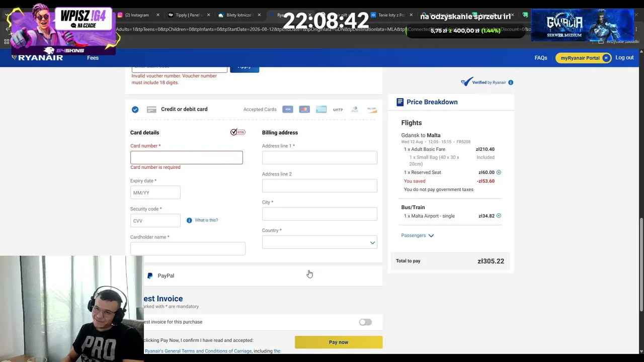Click the Pay now button

[x=339, y=342]
